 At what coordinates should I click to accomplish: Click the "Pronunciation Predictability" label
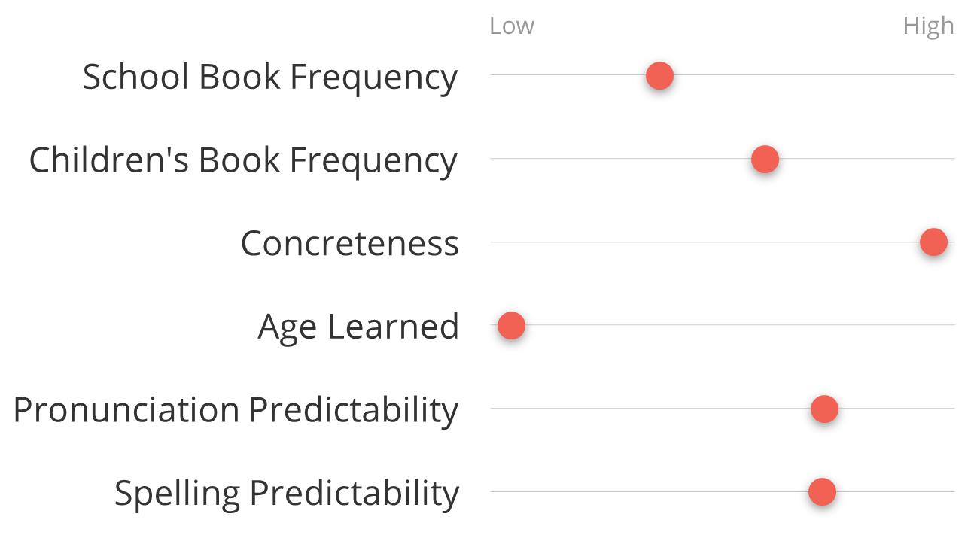[236, 410]
